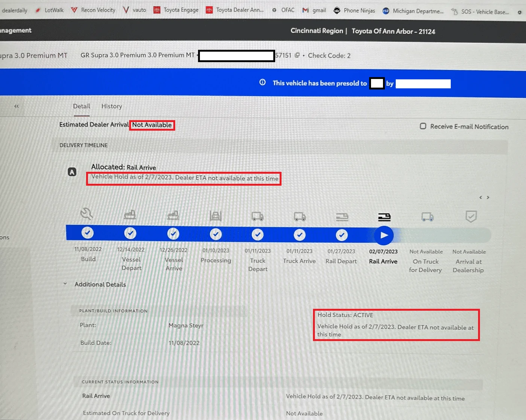
Task: Click the Rail Depart checkmark marker
Action: click(342, 235)
